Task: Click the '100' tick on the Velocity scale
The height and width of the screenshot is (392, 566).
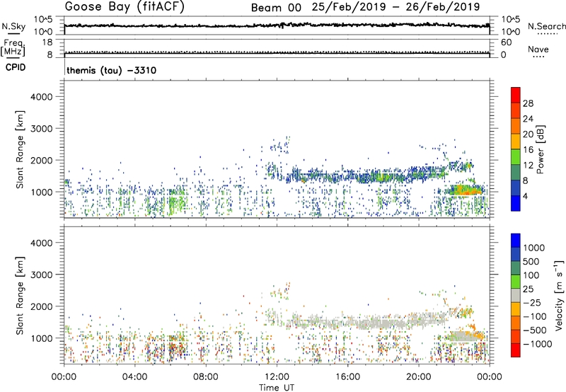Action: 531,275
